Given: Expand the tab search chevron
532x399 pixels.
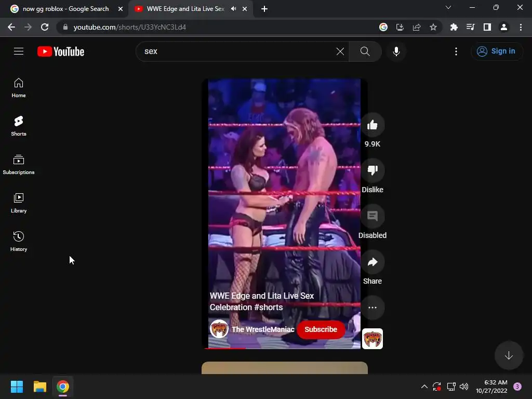Looking at the screenshot, I should tap(448, 7).
